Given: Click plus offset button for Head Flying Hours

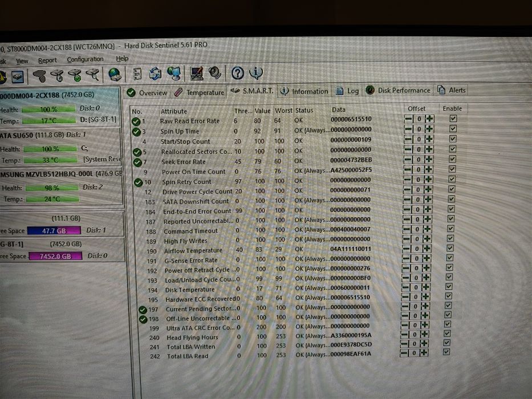Looking at the screenshot, I should tap(424, 334).
